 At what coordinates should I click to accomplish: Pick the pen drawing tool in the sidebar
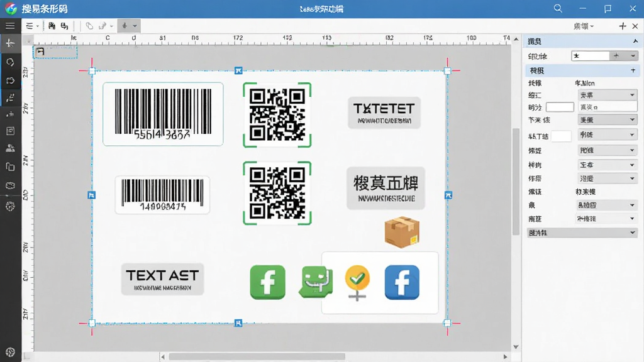(10, 97)
